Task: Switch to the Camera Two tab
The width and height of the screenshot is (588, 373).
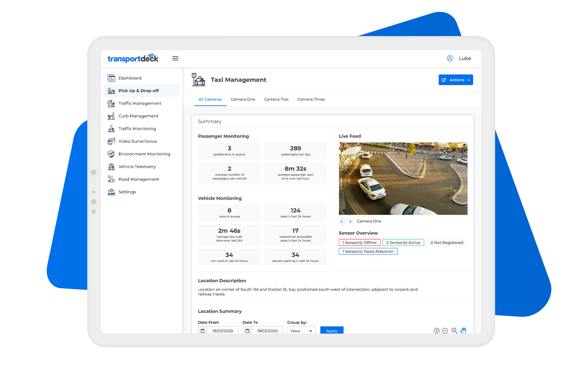Action: (276, 99)
